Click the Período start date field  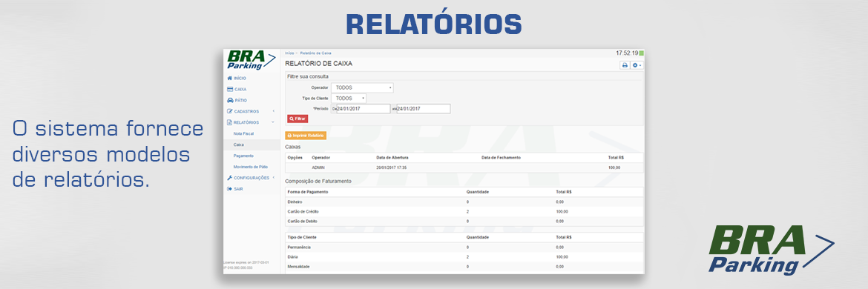click(x=363, y=109)
